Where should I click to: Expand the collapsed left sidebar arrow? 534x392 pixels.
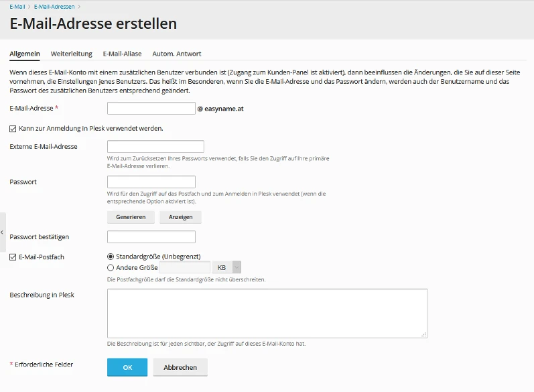pyautogui.click(x=3, y=233)
